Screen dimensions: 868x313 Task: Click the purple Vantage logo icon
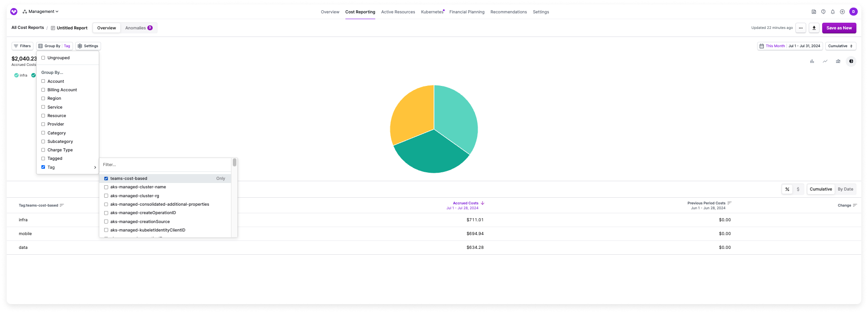(x=14, y=12)
